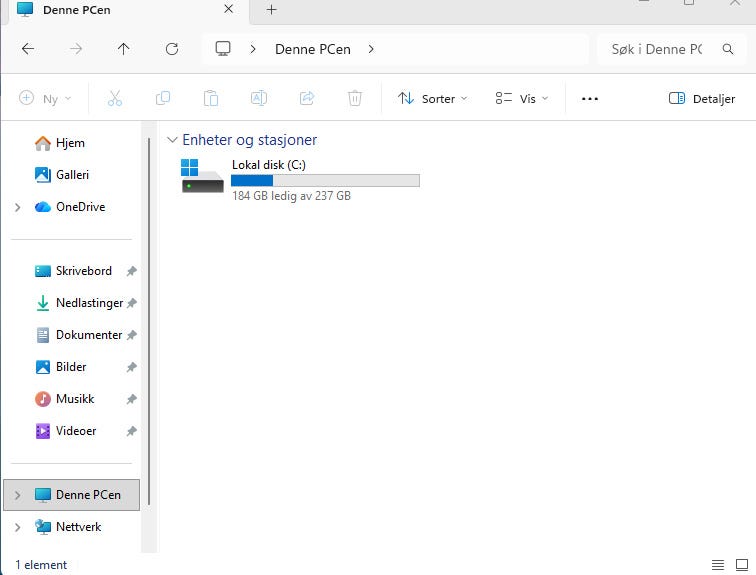756x575 pixels.
Task: Click the monitor icon in address bar
Action: pyautogui.click(x=223, y=49)
